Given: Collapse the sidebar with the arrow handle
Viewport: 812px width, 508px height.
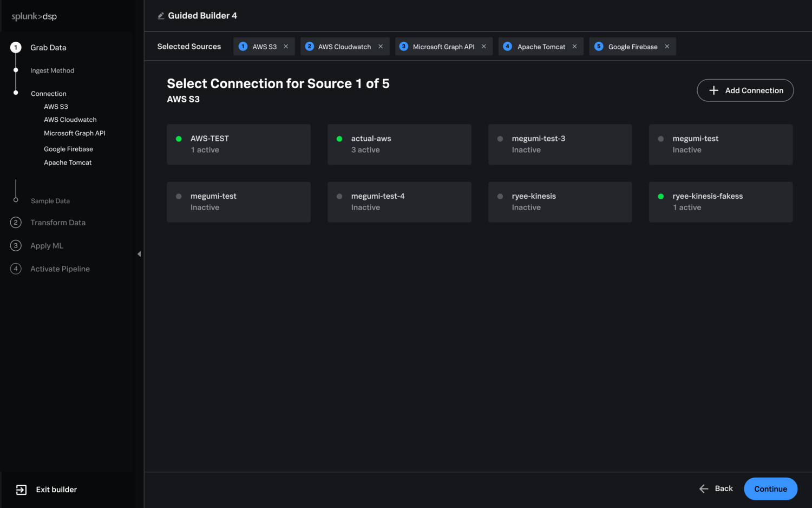Looking at the screenshot, I should click(x=139, y=254).
